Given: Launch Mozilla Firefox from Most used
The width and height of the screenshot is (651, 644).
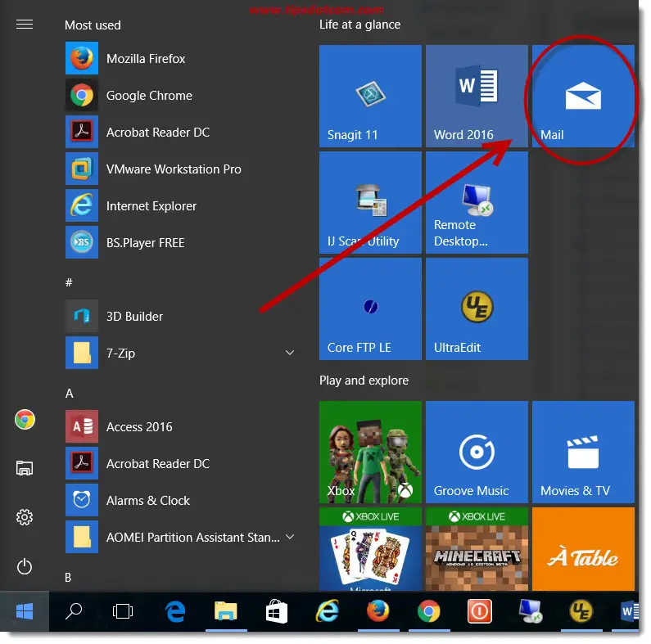Looking at the screenshot, I should click(x=181, y=58).
